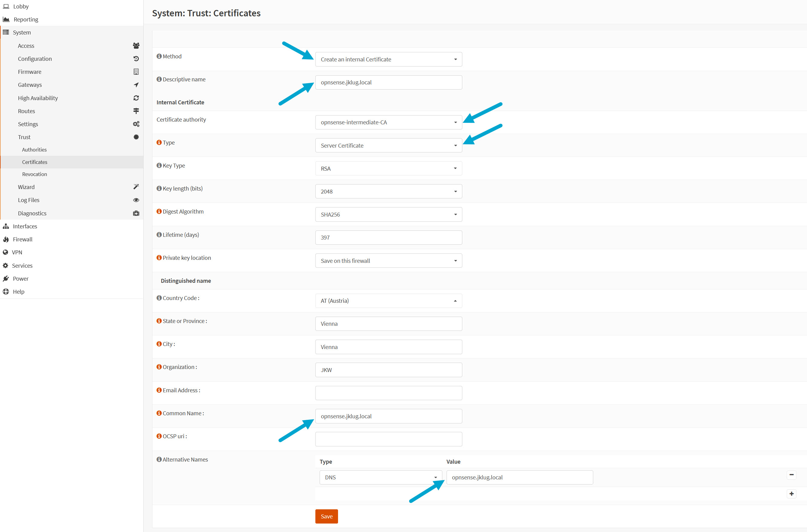Viewport: 807px width, 532px height.
Task: Click the Settings gears icon
Action: pos(136,124)
